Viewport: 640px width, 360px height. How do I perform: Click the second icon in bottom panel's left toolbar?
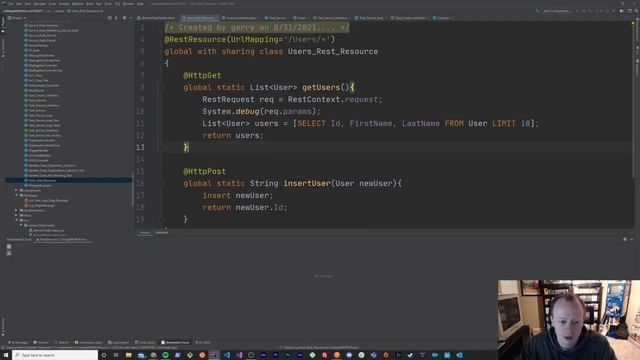(x=9, y=253)
